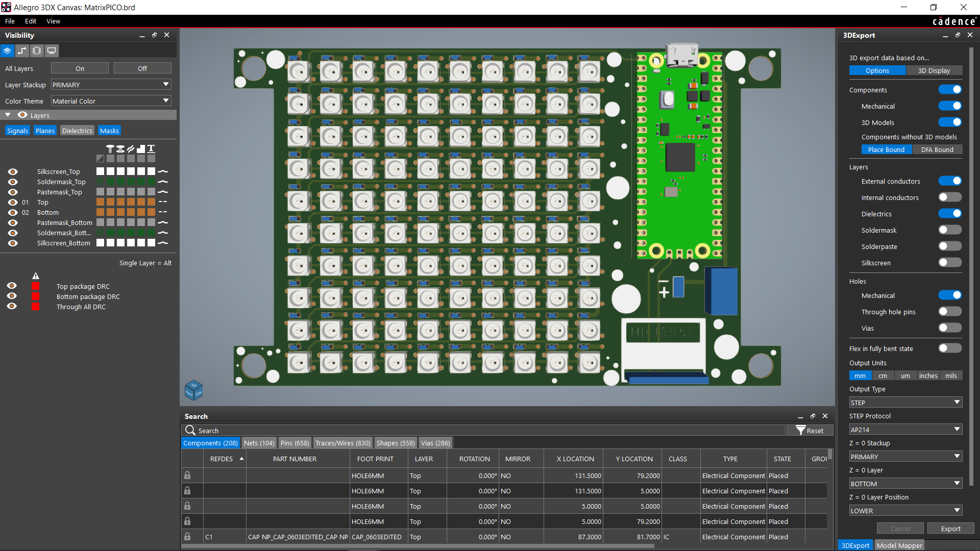Click the Top face of the orientation cube

click(194, 384)
